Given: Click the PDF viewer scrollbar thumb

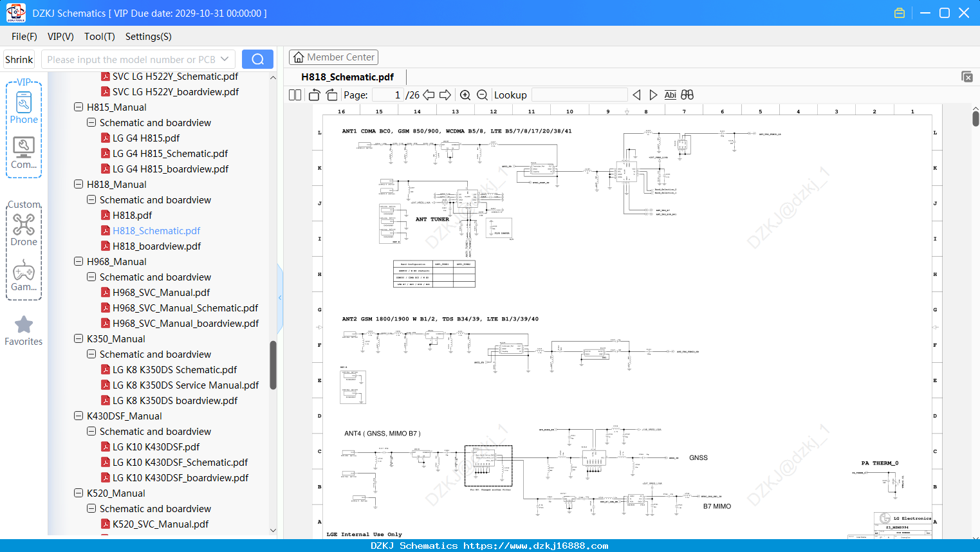Looking at the screenshot, I should pos(975,118).
